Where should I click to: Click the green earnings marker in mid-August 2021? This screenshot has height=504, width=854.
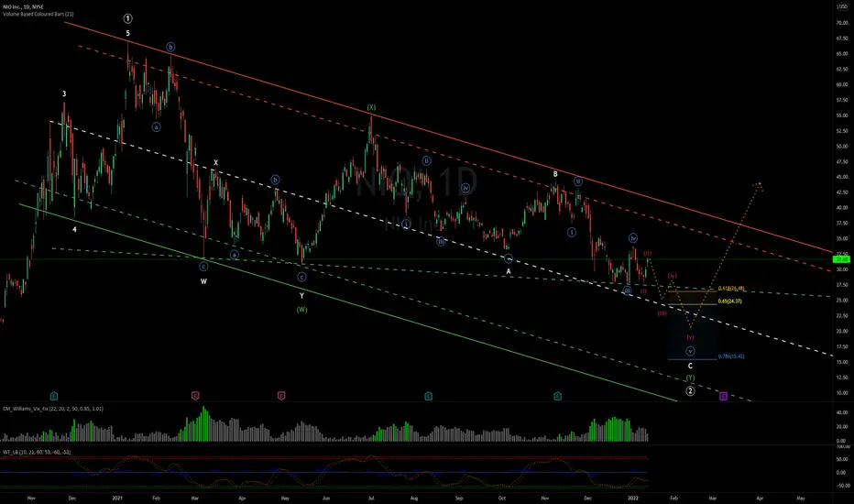tap(429, 396)
